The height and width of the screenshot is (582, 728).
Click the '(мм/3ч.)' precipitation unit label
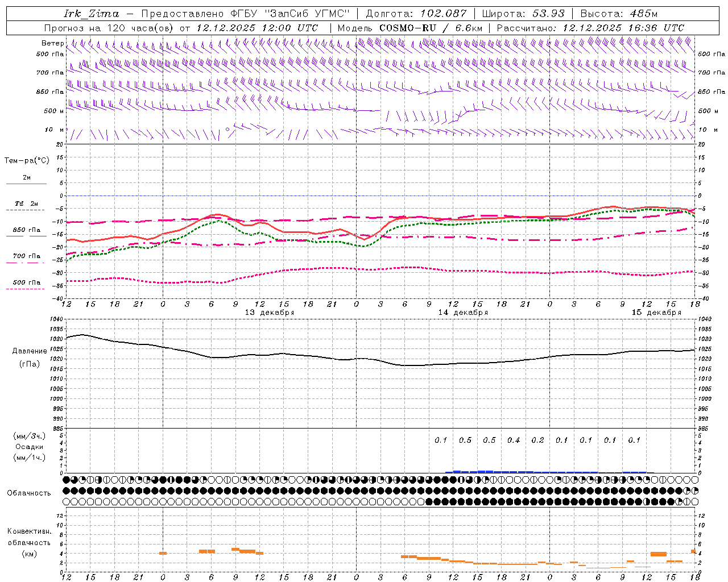pos(30,436)
